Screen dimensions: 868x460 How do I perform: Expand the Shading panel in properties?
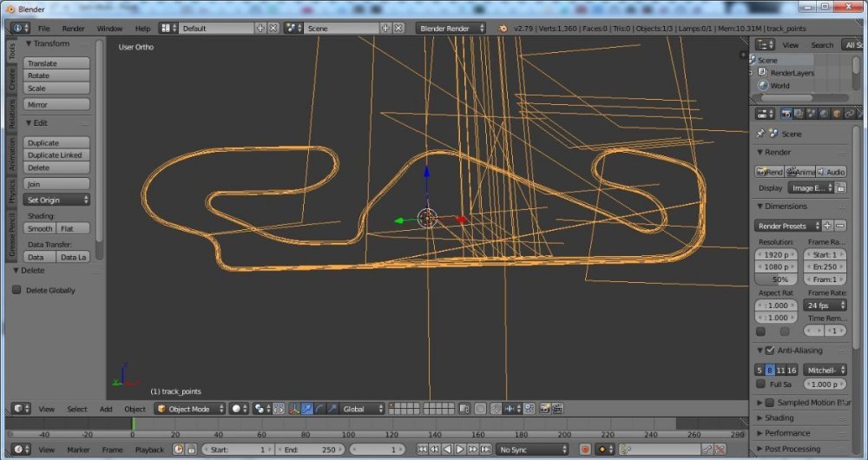click(779, 418)
